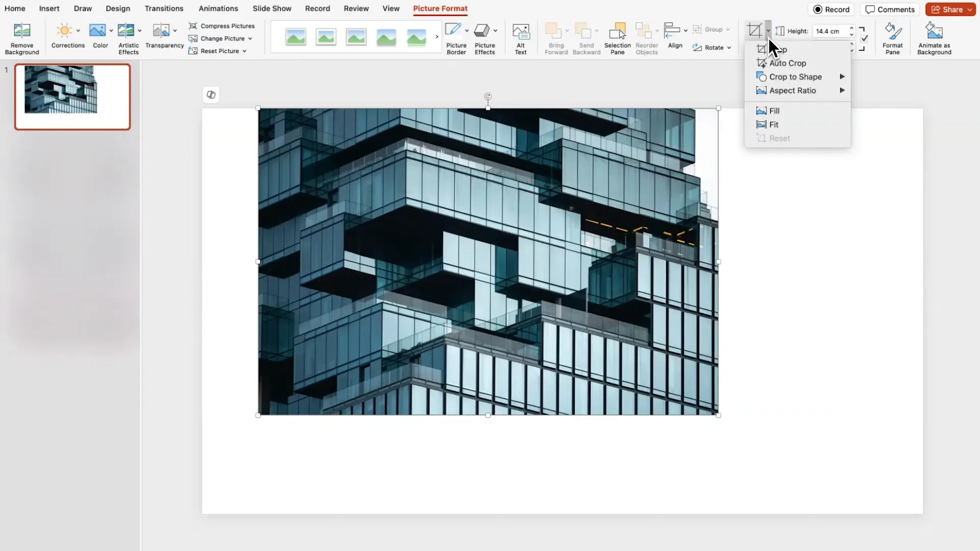Apply the fifth picture style thumbnail
The height and width of the screenshot is (551, 980).
tap(416, 37)
